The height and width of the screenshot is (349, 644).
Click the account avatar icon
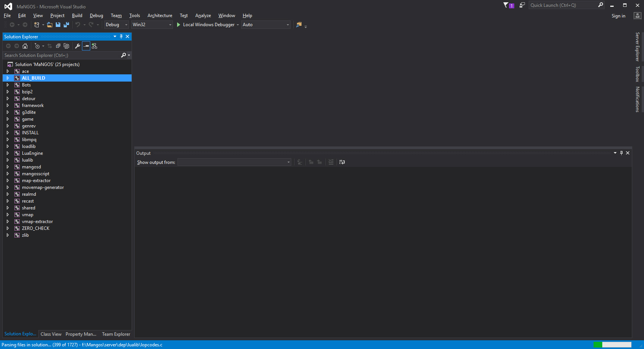click(638, 16)
